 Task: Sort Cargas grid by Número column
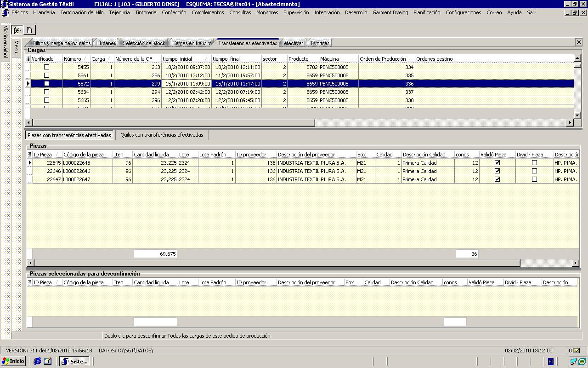[73, 59]
